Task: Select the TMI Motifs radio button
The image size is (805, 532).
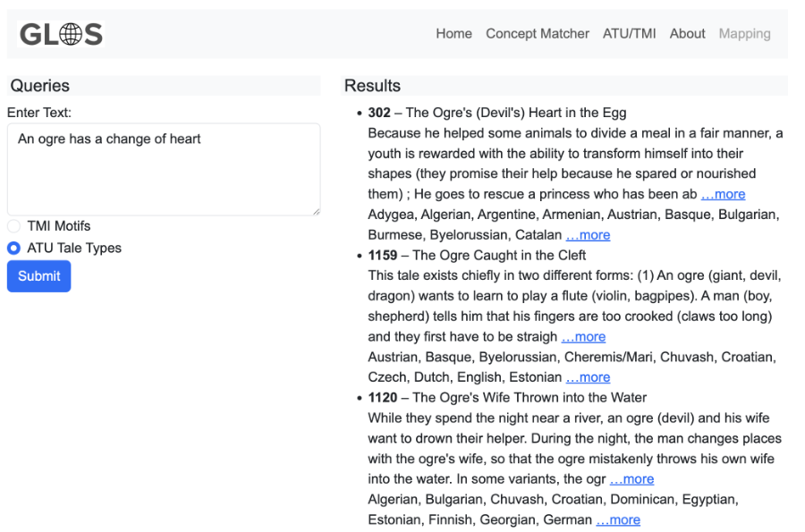Action: tap(14, 226)
